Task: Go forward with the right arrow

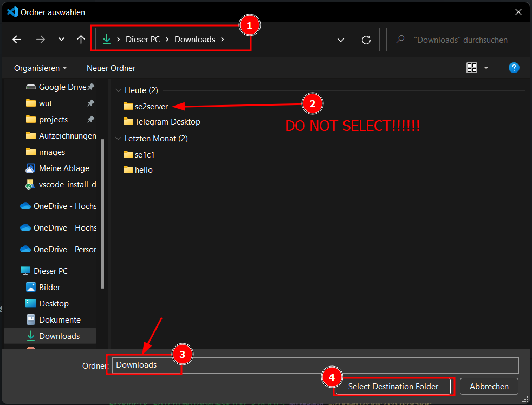Action: pyautogui.click(x=41, y=40)
